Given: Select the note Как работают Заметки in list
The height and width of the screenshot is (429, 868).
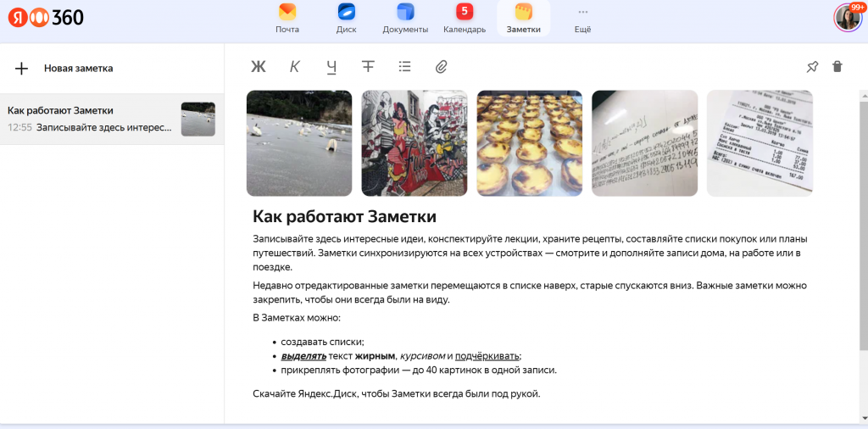Looking at the screenshot, I should [112, 119].
